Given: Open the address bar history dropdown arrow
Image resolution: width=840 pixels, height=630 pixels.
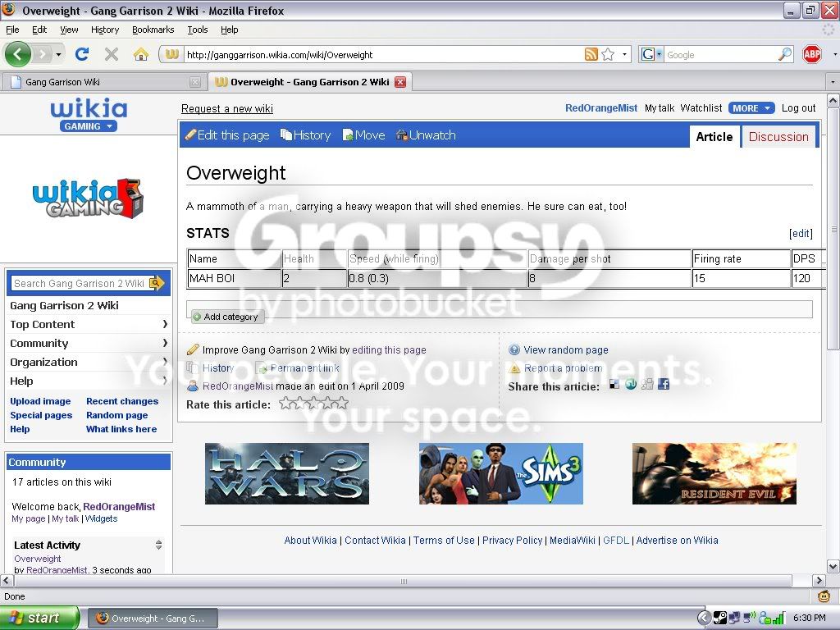Looking at the screenshot, I should tap(624, 54).
